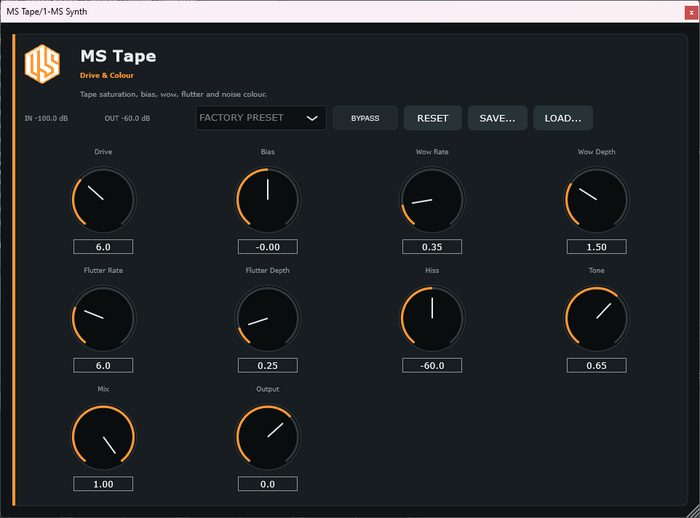Click the Flutter Rate label
Image resolution: width=700 pixels, height=518 pixels.
[x=103, y=271]
